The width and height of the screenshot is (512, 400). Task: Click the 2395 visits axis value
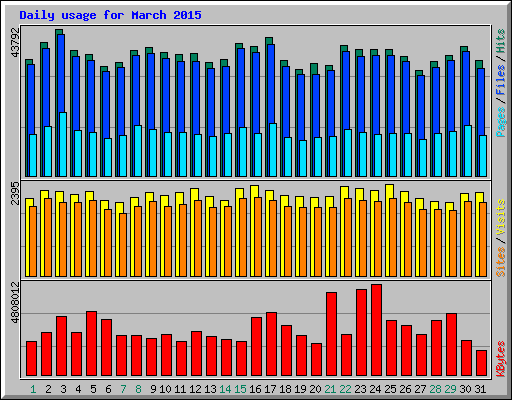[x=16, y=193]
